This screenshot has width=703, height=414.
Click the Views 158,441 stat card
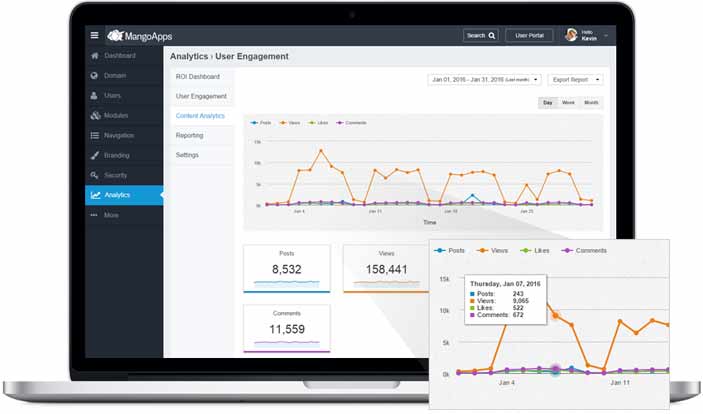(386, 269)
